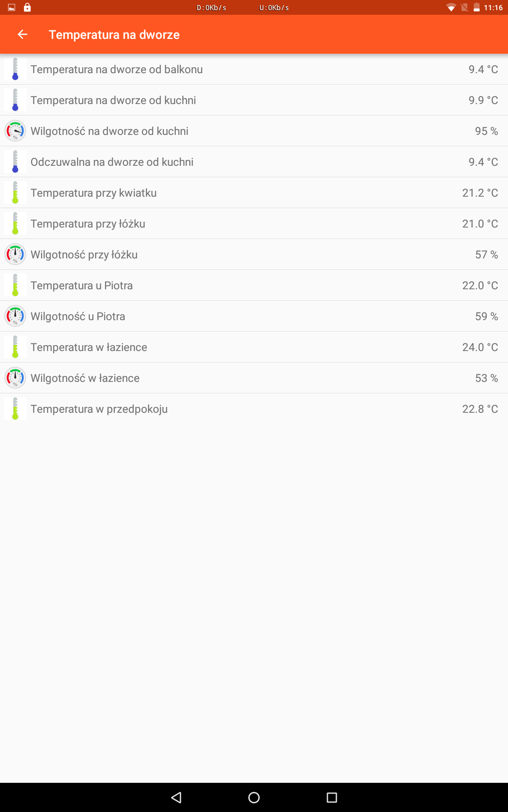Tap Android back triangle button
508x812 pixels.
176,798
